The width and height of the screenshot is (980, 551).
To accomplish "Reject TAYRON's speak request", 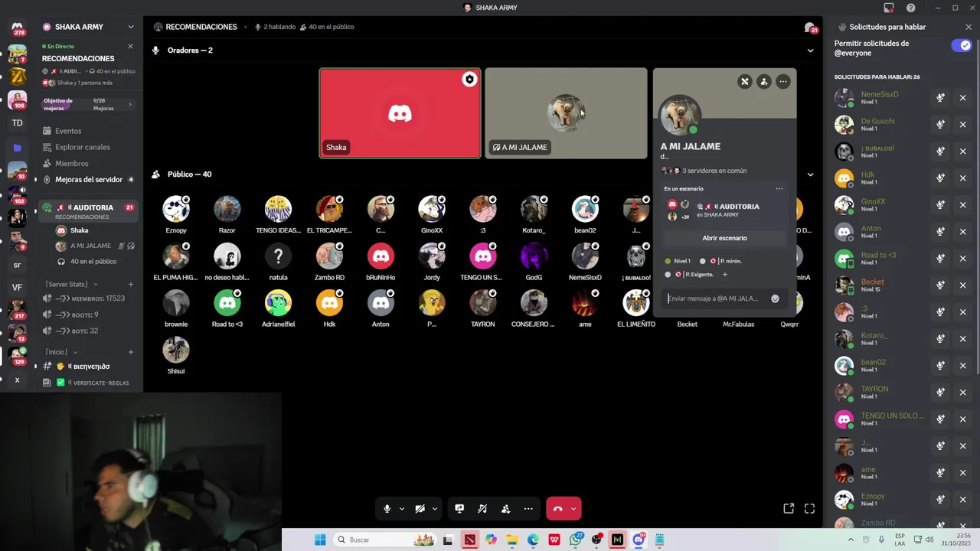I will (963, 393).
